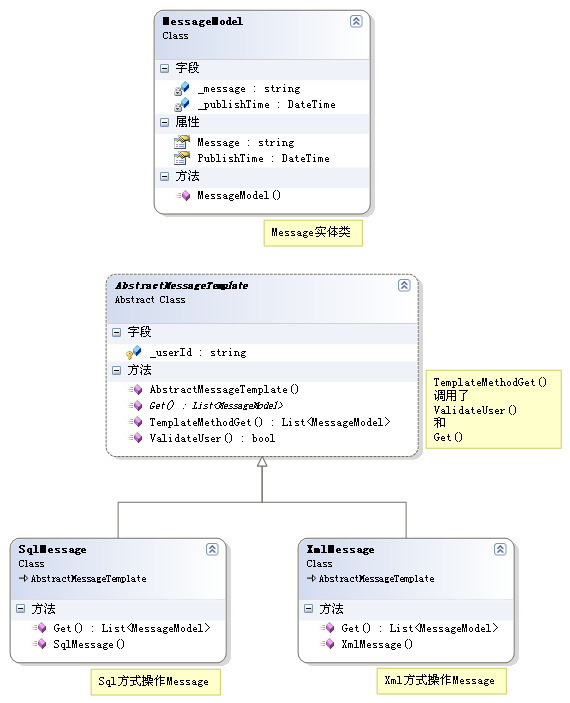Select the '_userId : string' field
570x703 pixels.
pyautogui.click(x=198, y=353)
